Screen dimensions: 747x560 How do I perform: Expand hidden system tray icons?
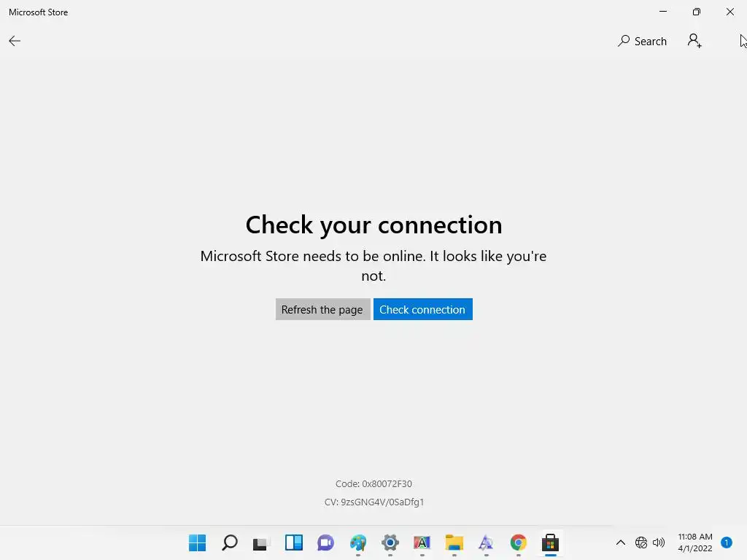coord(621,542)
